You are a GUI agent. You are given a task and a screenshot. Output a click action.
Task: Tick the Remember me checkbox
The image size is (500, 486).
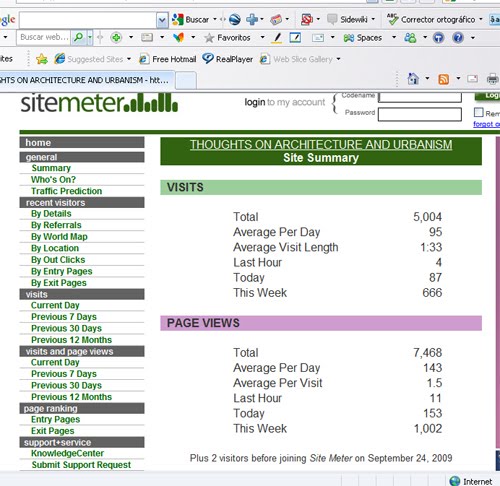coord(479,112)
